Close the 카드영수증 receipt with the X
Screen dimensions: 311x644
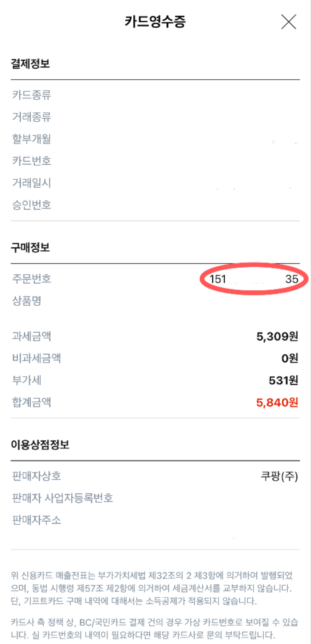click(289, 22)
